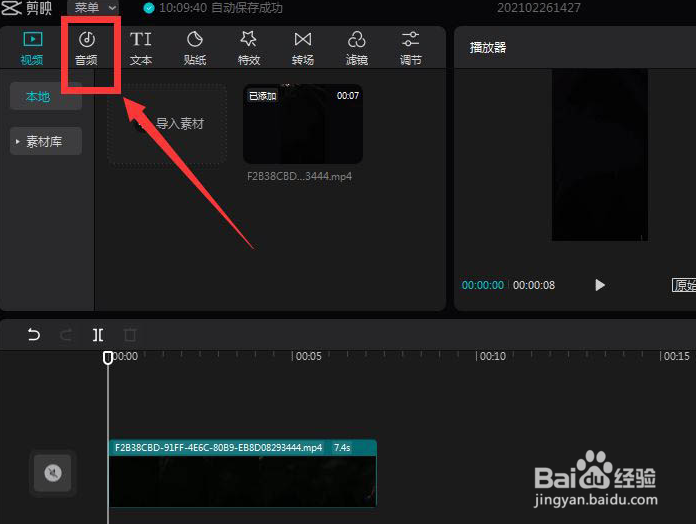Screen dimensions: 696x524
Task: Click the 7.4s duration label on clip
Action: click(342, 448)
